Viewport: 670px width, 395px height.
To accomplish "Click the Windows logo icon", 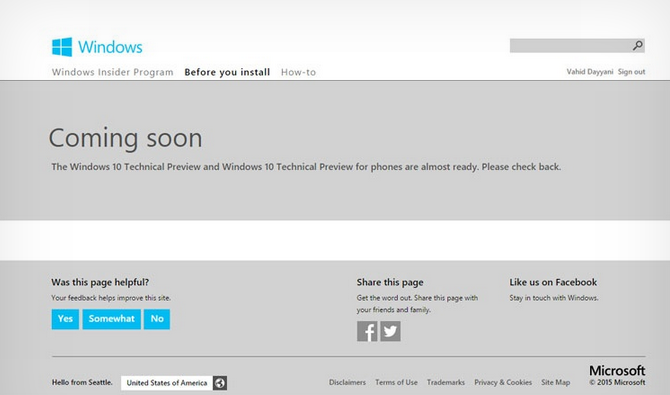I will pos(62,47).
